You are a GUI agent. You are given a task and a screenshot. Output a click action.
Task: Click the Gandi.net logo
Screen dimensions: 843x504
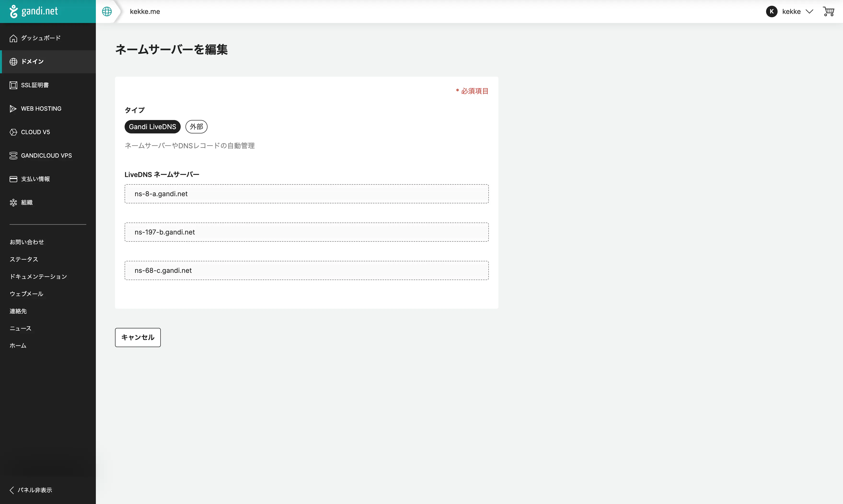coord(34,11)
